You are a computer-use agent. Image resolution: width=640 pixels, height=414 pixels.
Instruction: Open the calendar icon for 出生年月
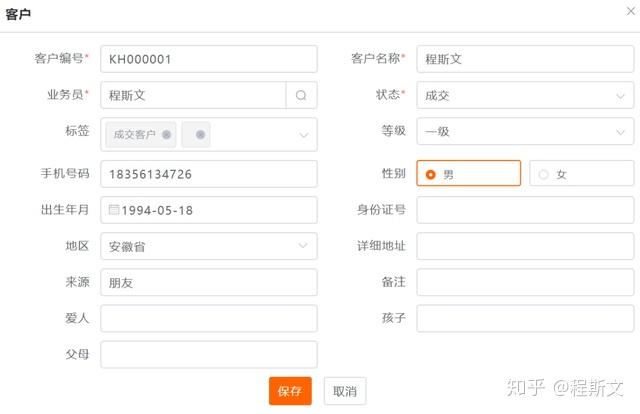(114, 210)
